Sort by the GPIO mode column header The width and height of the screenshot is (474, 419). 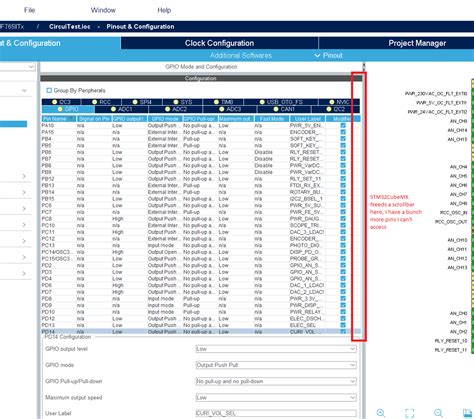tap(165, 119)
